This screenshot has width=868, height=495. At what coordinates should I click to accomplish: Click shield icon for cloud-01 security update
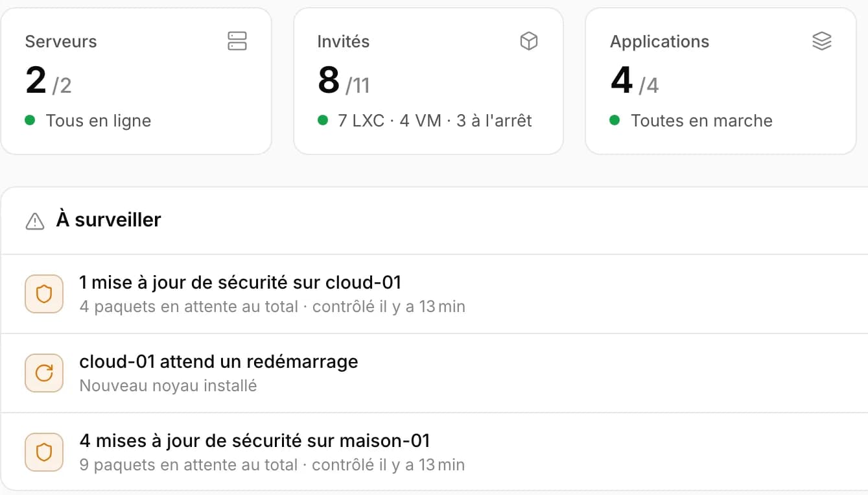tap(44, 294)
